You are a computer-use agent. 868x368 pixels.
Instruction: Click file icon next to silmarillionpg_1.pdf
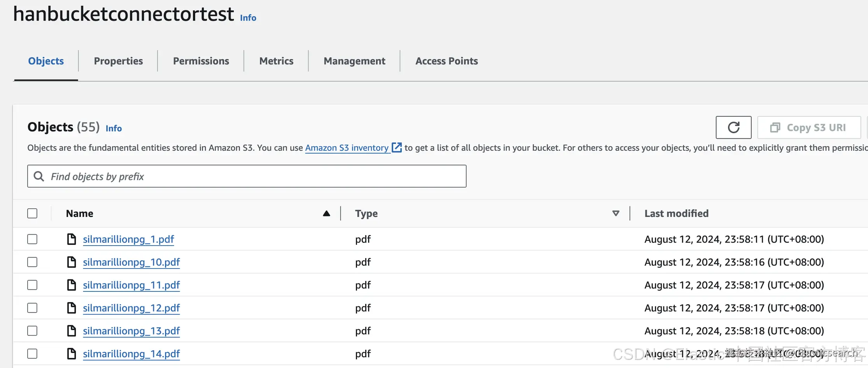coord(72,239)
